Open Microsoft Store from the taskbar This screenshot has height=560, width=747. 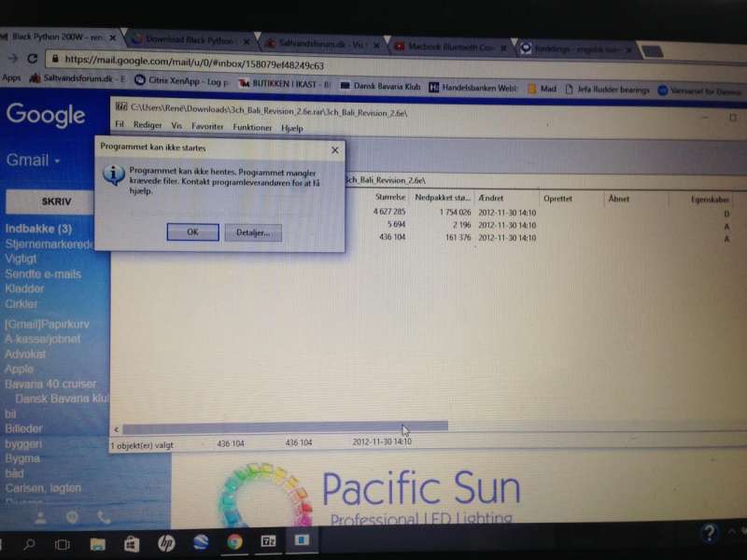tap(132, 542)
